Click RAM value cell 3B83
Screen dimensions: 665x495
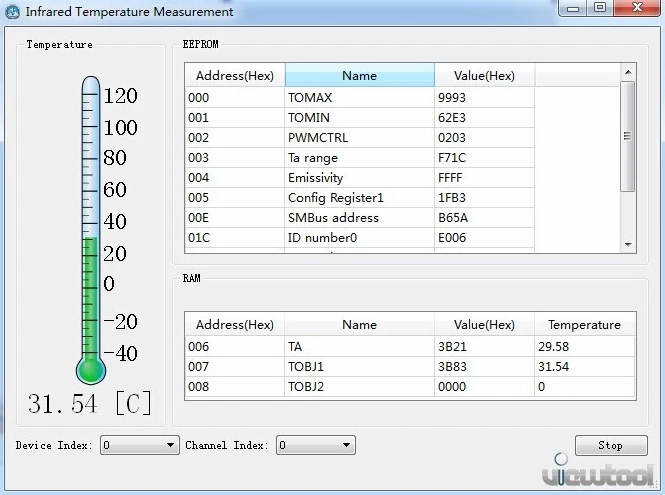(x=484, y=366)
